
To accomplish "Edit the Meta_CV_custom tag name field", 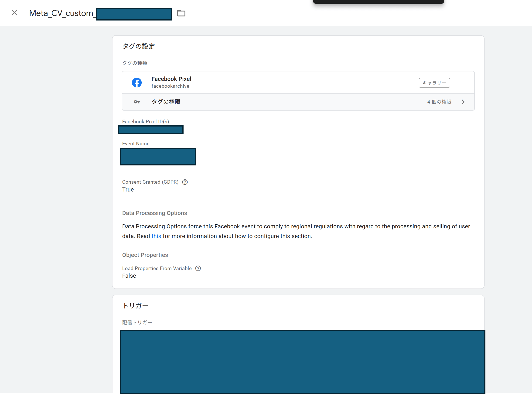I will 61,13.
